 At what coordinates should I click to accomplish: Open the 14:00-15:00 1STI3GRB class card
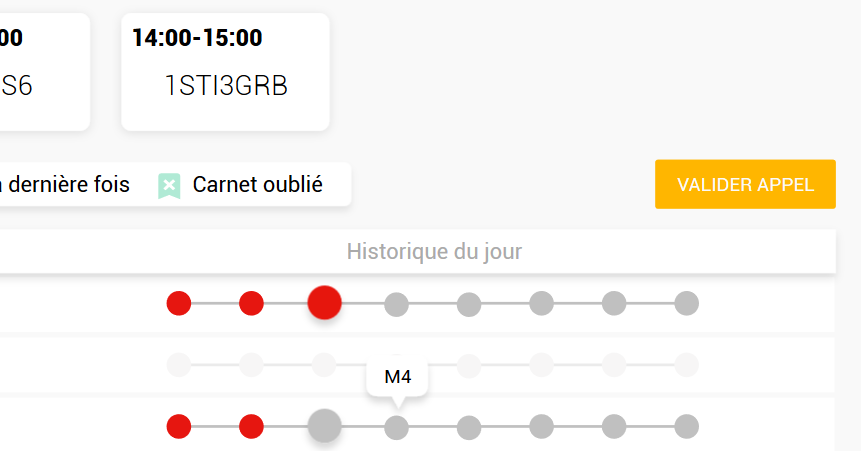click(225, 72)
